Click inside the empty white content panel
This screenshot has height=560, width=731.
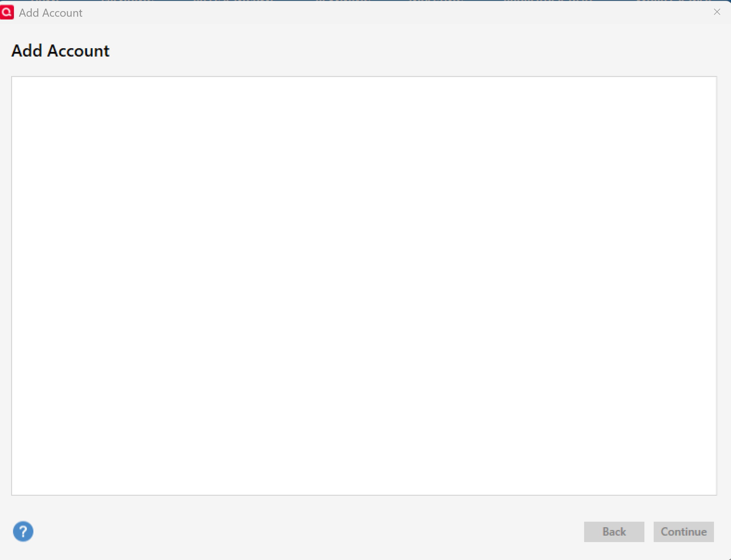pyautogui.click(x=364, y=286)
